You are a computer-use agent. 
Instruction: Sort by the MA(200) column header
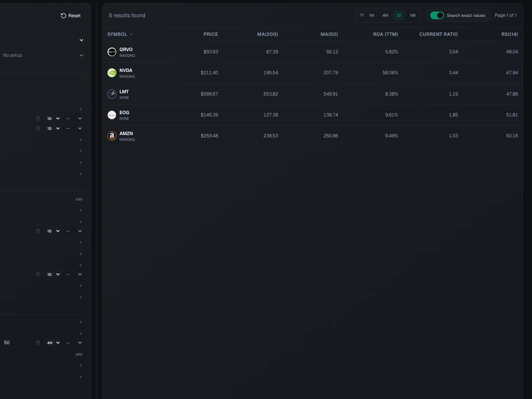click(x=267, y=35)
